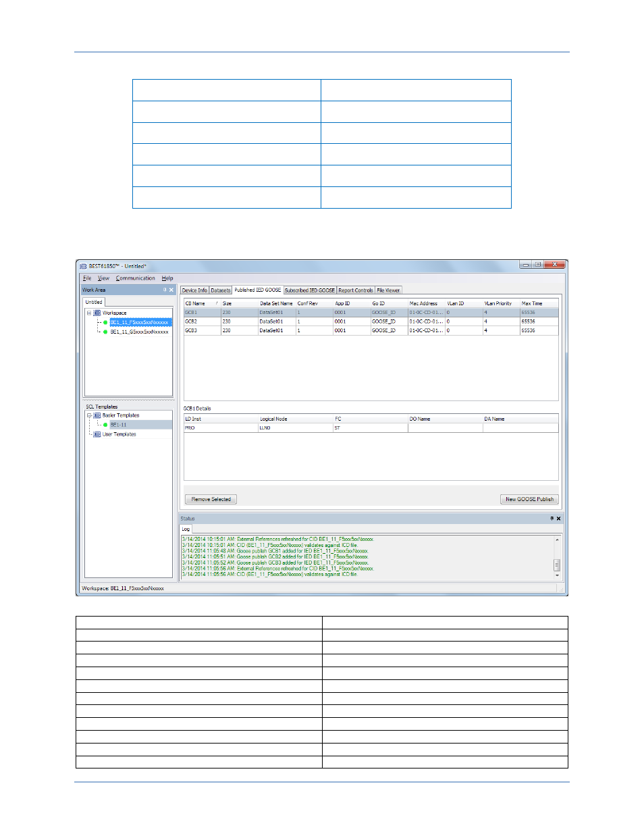
Task: Click the Workspace node icon
Action: click(97, 313)
